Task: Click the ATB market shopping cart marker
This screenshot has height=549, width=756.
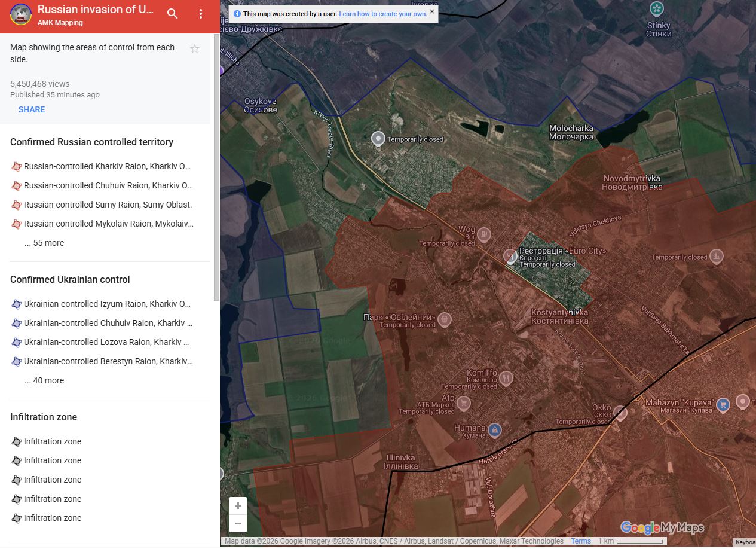Action: tap(464, 404)
